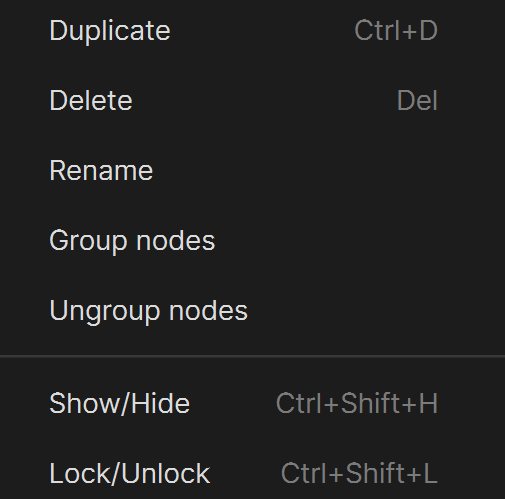Image resolution: width=505 pixels, height=499 pixels.
Task: Start renaming via the Rename item
Action: click(252, 170)
